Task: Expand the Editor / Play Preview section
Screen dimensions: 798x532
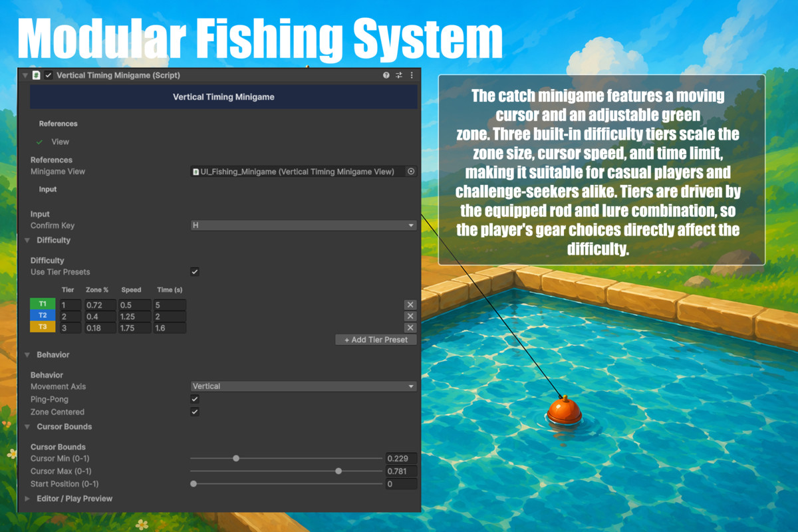Action: click(28, 499)
